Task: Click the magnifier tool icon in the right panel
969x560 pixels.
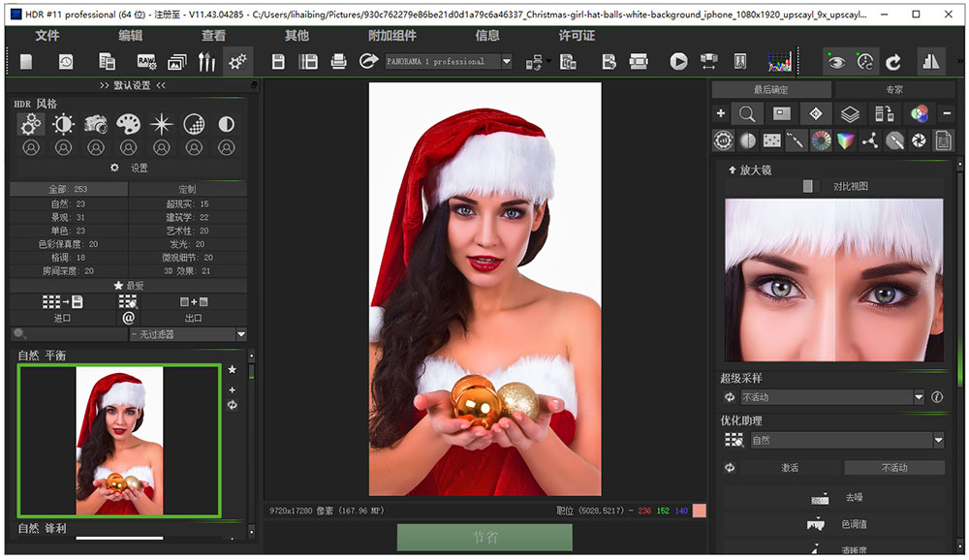Action: click(747, 113)
